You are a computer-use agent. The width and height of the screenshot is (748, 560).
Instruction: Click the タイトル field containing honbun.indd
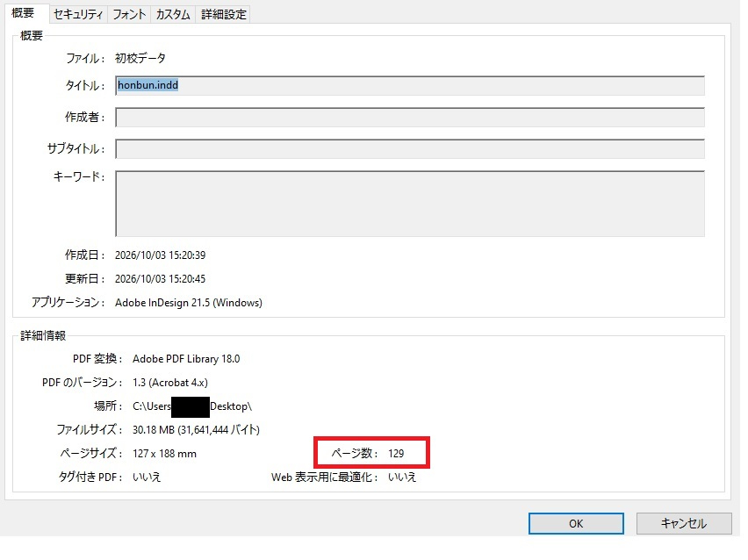410,85
